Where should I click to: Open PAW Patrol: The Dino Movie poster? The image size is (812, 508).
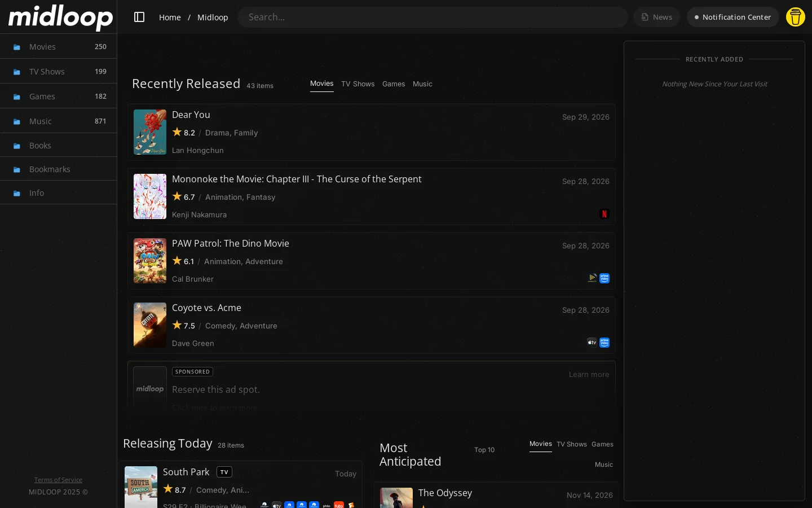pos(150,261)
